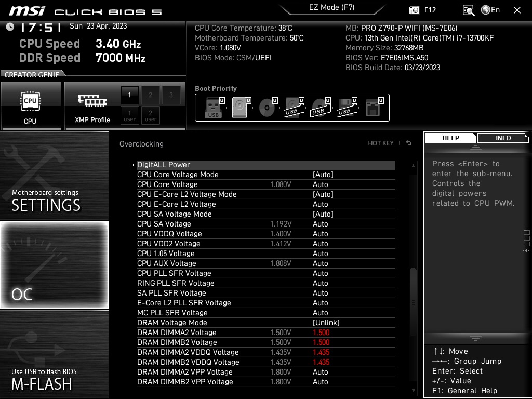Viewport: 532px width, 399px height.
Task: Select the SA PLL SFR Voltage row
Action: (x=266, y=293)
